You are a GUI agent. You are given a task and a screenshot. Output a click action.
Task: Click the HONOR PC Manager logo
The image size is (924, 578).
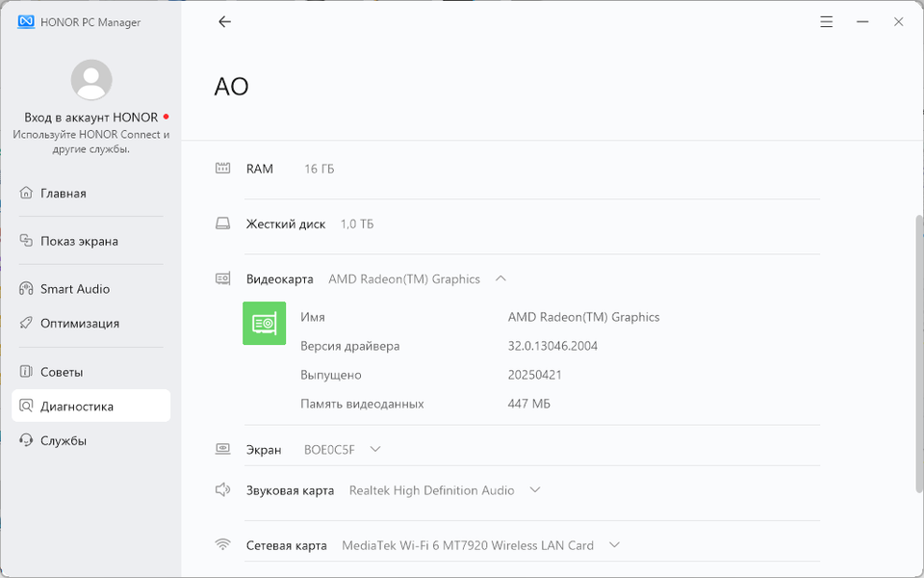click(27, 22)
